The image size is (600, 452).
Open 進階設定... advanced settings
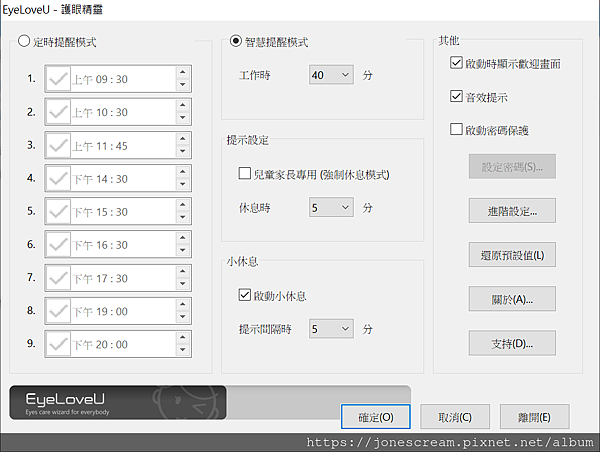pyautogui.click(x=512, y=210)
